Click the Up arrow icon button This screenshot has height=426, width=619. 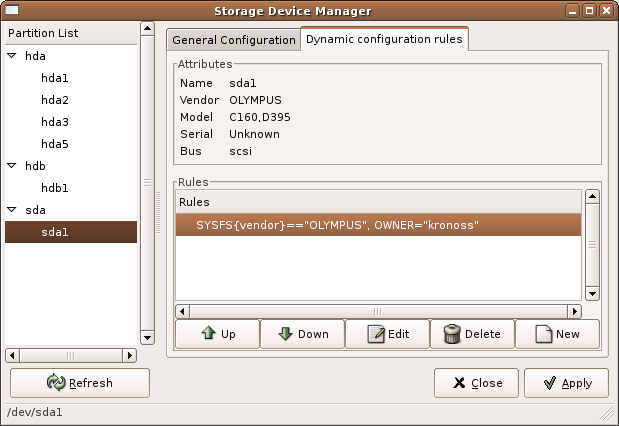pos(218,334)
